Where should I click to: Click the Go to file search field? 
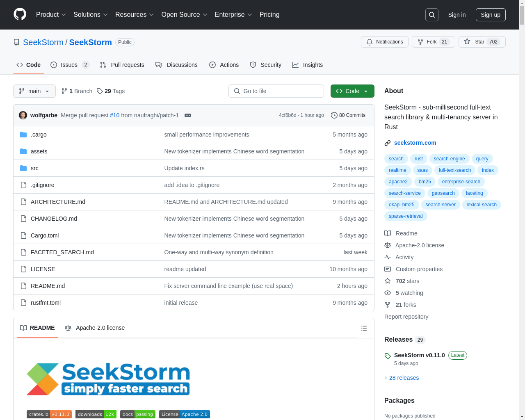click(x=276, y=91)
